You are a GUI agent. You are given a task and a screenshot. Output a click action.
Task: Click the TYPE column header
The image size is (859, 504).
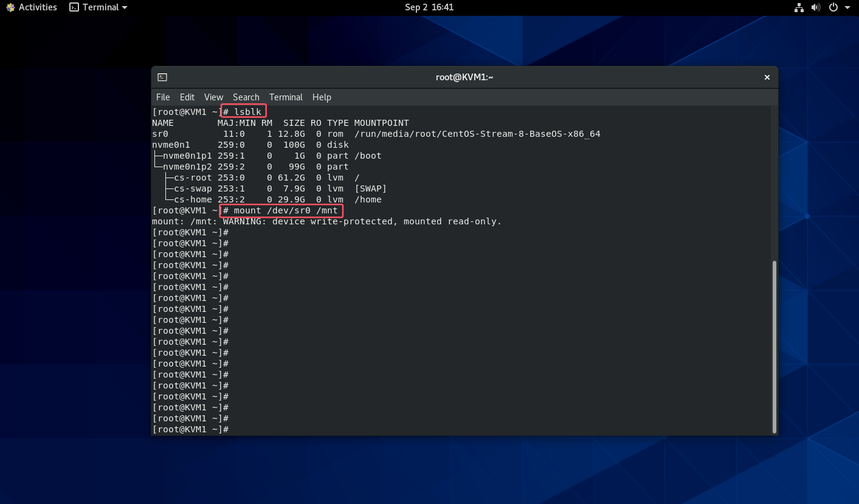(338, 123)
